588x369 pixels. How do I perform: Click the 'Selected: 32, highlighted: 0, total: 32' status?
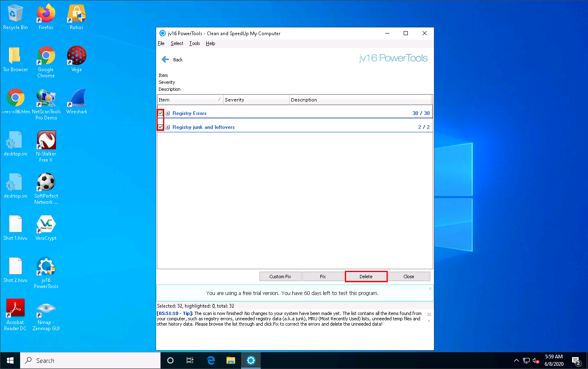point(195,306)
